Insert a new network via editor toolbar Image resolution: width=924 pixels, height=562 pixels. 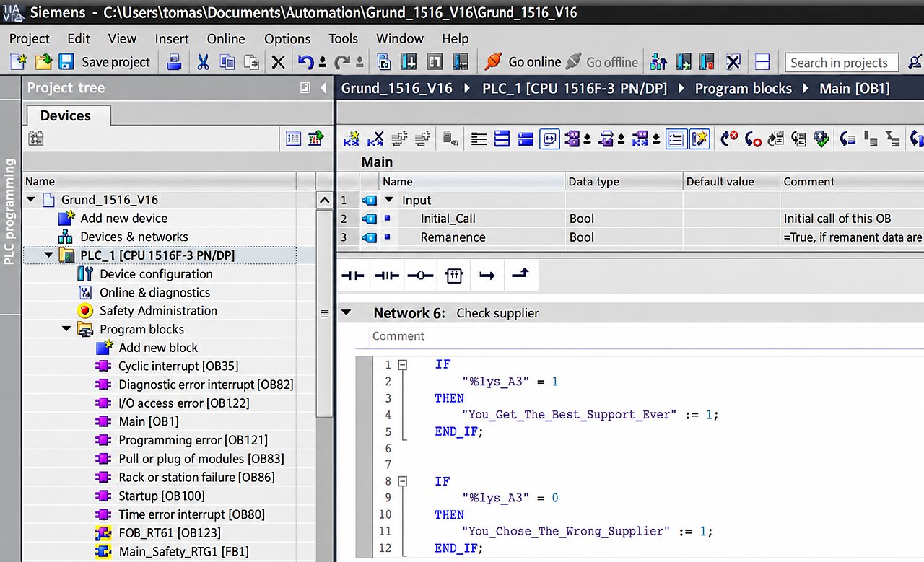(x=352, y=139)
